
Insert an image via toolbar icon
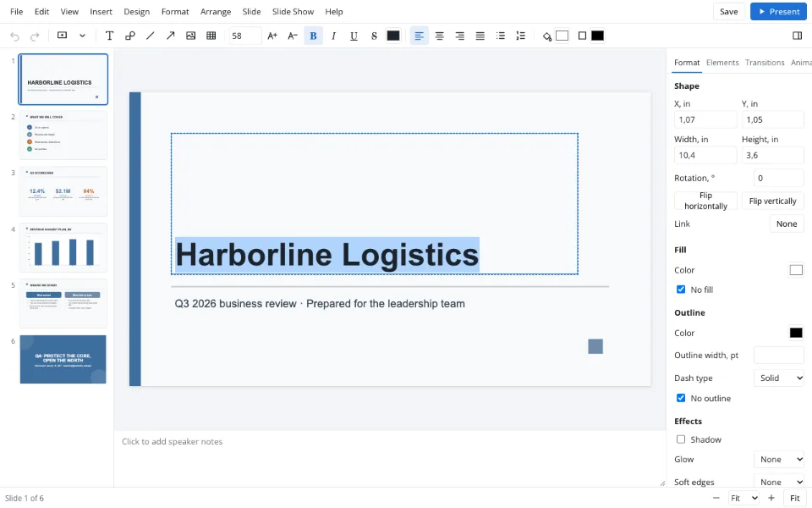click(x=190, y=36)
